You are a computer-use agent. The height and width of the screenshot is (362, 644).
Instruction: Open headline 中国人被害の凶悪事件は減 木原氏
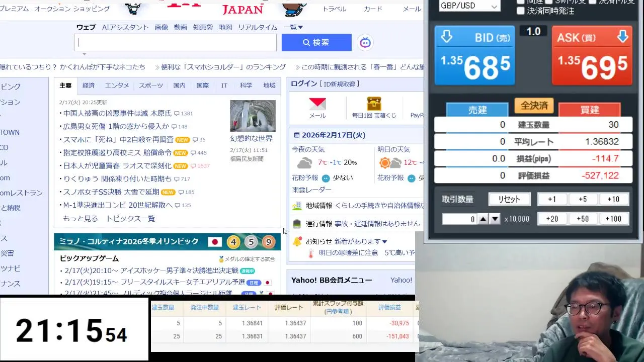pos(117,114)
